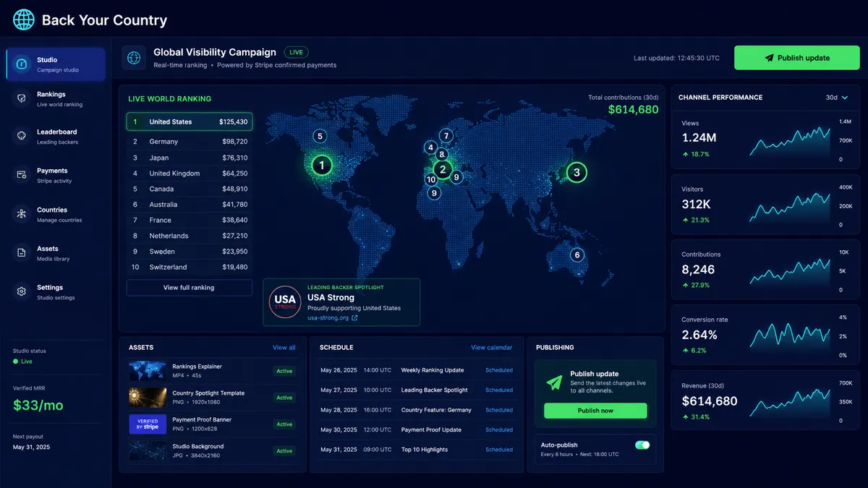
Task: Click Scheduled status for Top 10 Highlights
Action: 499,450
